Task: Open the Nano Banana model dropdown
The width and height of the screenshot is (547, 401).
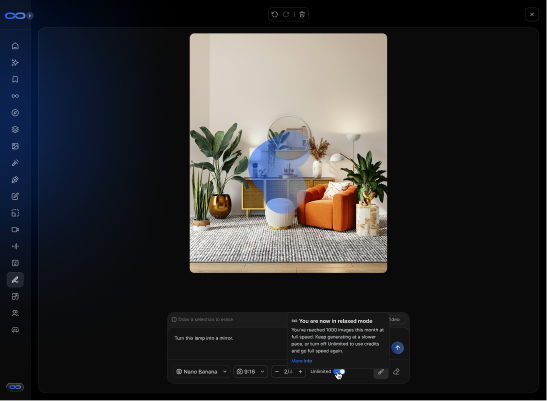Action: tap(201, 372)
